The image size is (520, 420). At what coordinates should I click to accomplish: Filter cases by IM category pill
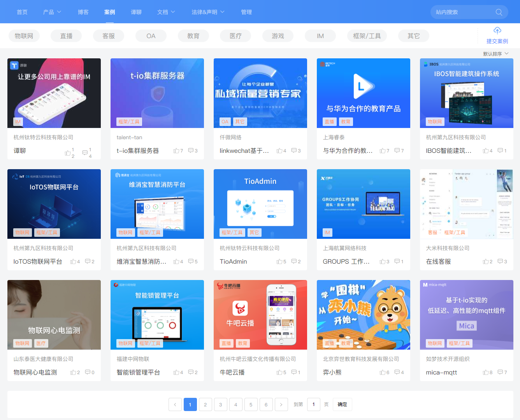(320, 36)
